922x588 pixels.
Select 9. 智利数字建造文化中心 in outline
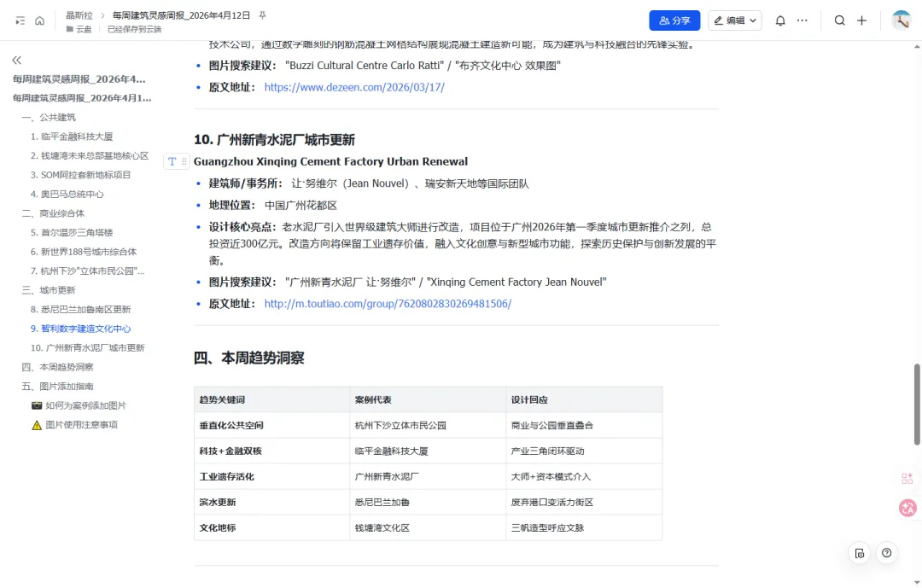click(80, 329)
